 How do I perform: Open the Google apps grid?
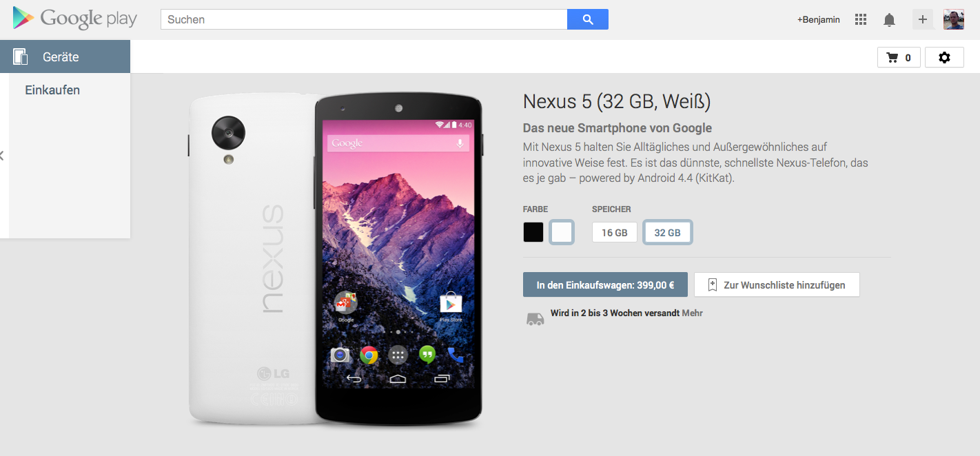[x=860, y=19]
